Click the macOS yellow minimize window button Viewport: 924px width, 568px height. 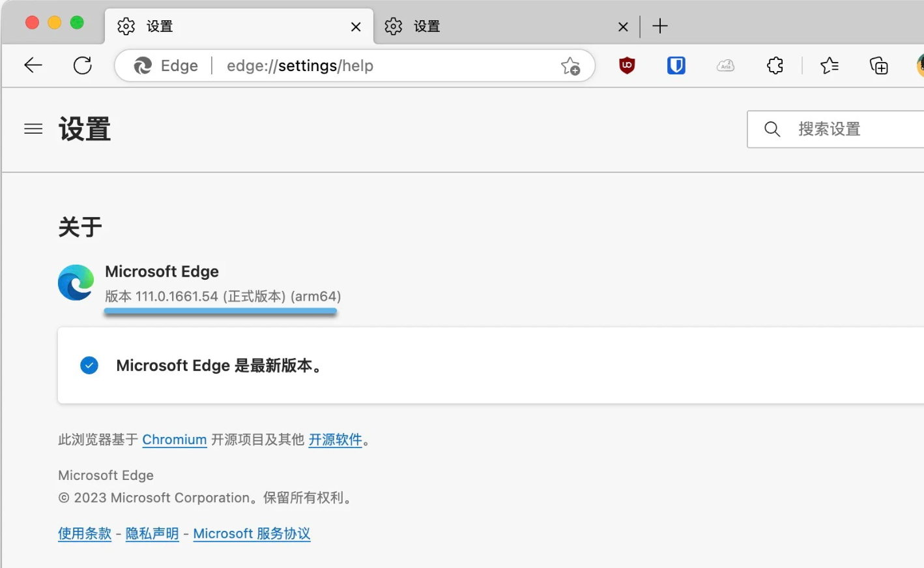click(x=55, y=23)
